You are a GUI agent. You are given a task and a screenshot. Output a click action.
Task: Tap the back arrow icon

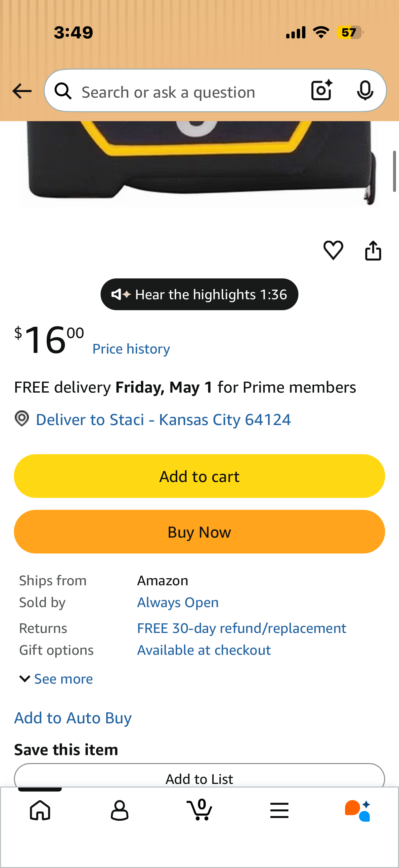[22, 91]
